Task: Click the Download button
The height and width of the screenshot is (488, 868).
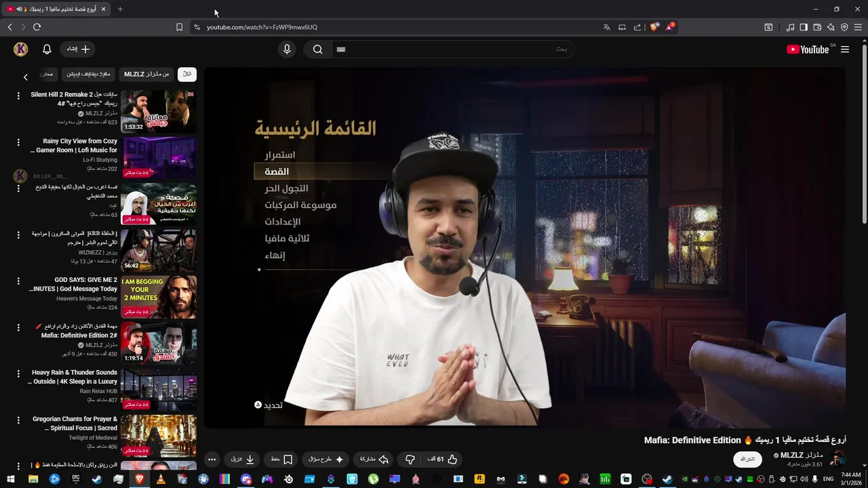Action: click(243, 459)
